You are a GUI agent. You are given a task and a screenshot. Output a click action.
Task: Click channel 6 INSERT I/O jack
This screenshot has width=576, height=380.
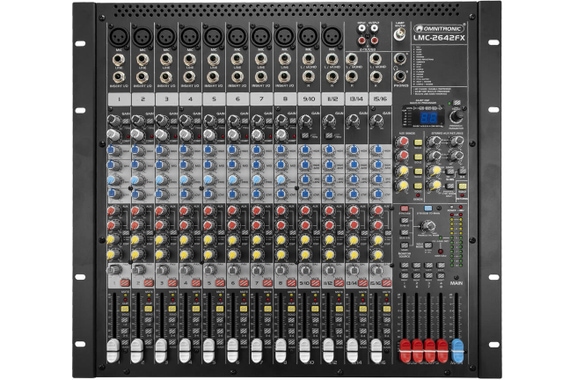click(x=237, y=77)
